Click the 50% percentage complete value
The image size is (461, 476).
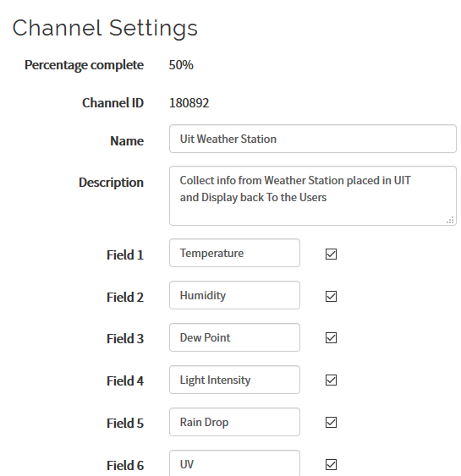[x=181, y=65]
